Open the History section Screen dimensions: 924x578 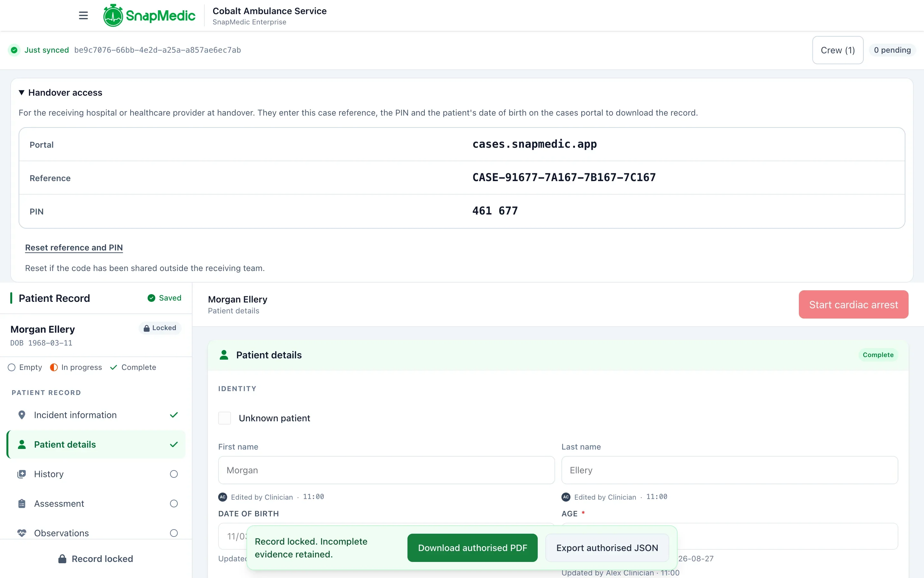[96, 474]
